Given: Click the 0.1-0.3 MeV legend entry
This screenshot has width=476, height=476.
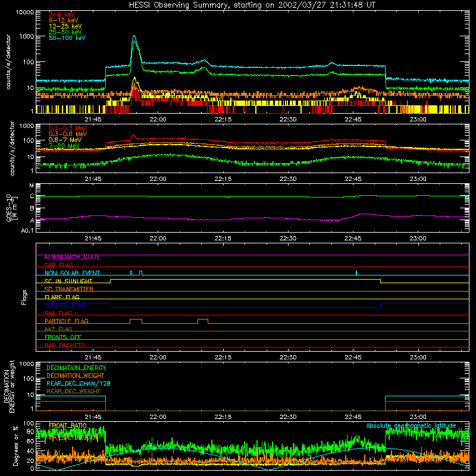Looking at the screenshot, I should point(68,128).
